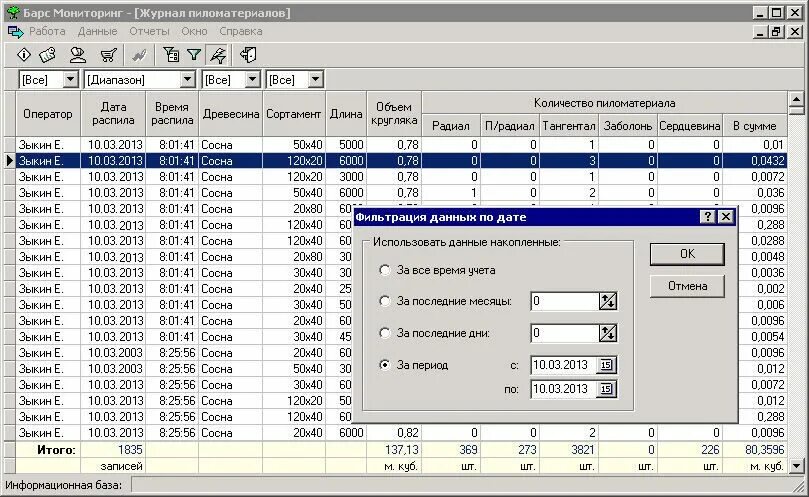Open the MDI document icon beside Работа
This screenshot has width=809, height=497.
[x=15, y=32]
